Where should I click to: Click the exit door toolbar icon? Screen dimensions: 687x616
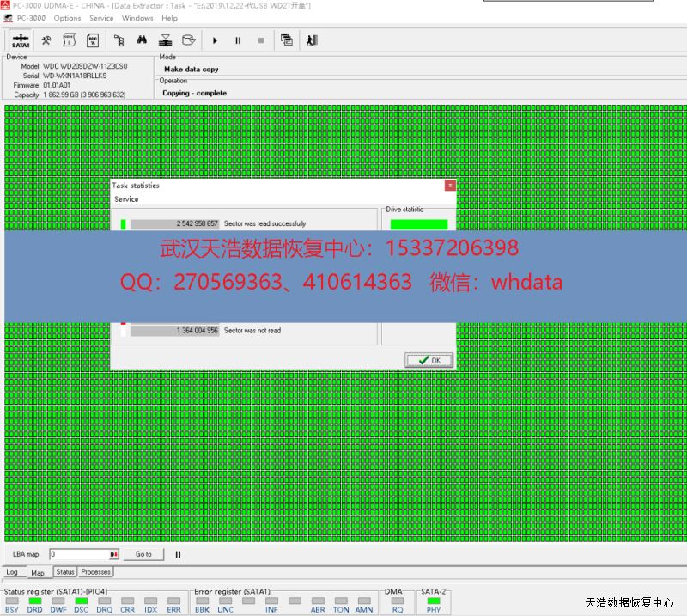pyautogui.click(x=312, y=40)
